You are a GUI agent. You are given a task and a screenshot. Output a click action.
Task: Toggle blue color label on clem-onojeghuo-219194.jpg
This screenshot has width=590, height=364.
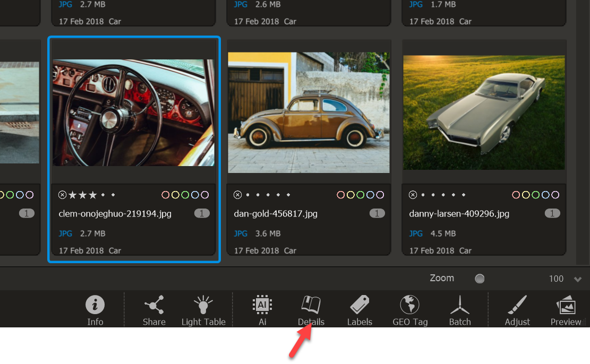pos(195,195)
